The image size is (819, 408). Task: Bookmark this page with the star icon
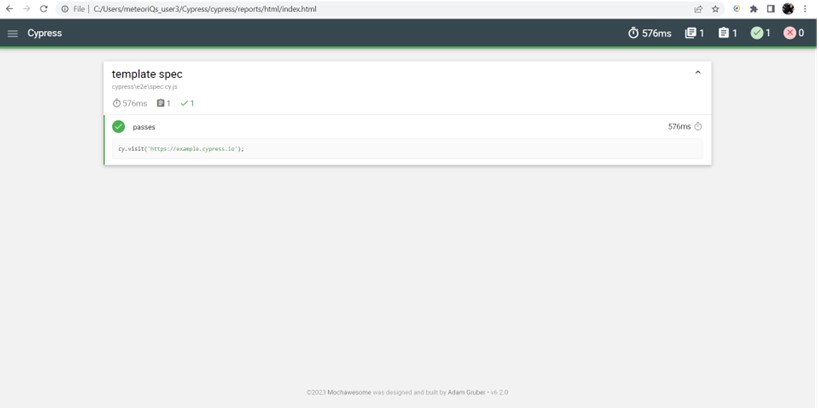pyautogui.click(x=716, y=9)
